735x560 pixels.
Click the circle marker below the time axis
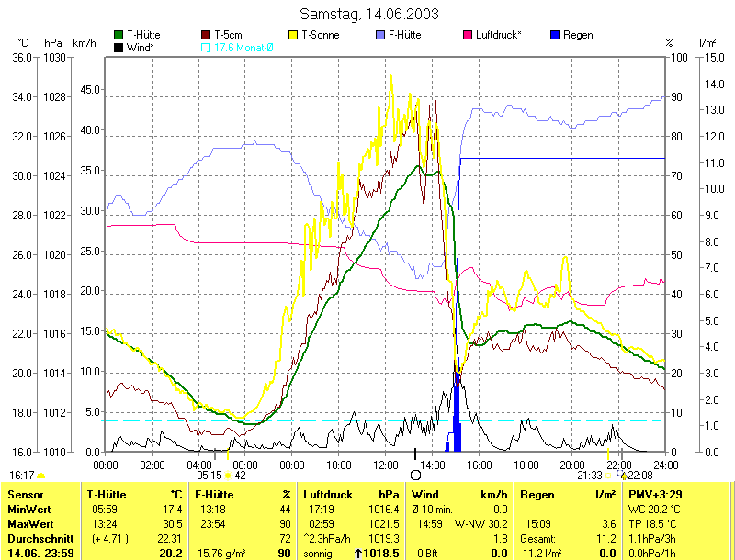point(415,476)
